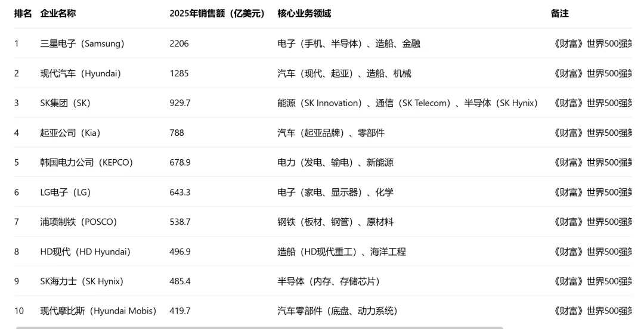Image resolution: width=644 pixels, height=329 pixels.
Task: Click sales value 538.7
Action: 180,222
